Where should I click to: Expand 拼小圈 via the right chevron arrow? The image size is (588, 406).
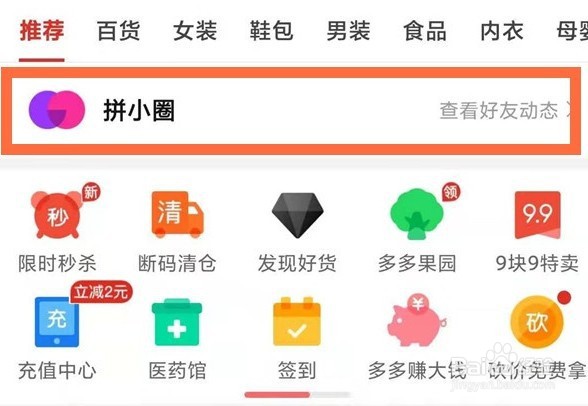pyautogui.click(x=568, y=111)
